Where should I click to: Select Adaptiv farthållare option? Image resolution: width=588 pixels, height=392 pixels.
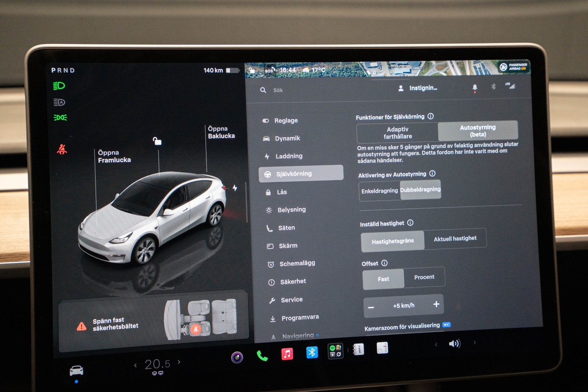[397, 133]
